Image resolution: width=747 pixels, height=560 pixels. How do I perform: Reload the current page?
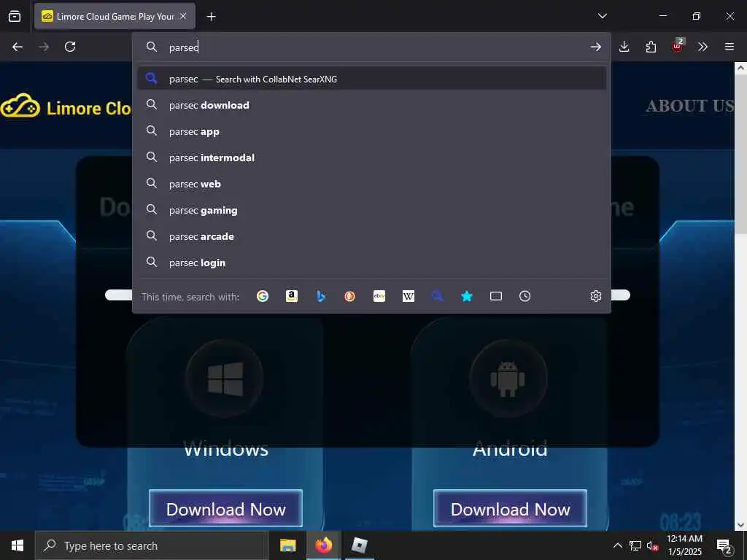(70, 47)
